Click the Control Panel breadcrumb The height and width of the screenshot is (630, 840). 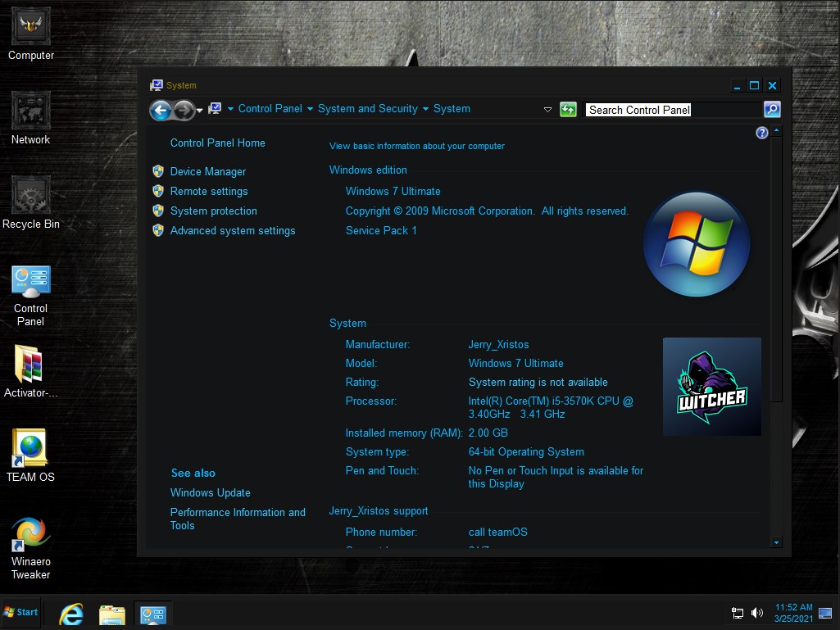[x=270, y=109]
